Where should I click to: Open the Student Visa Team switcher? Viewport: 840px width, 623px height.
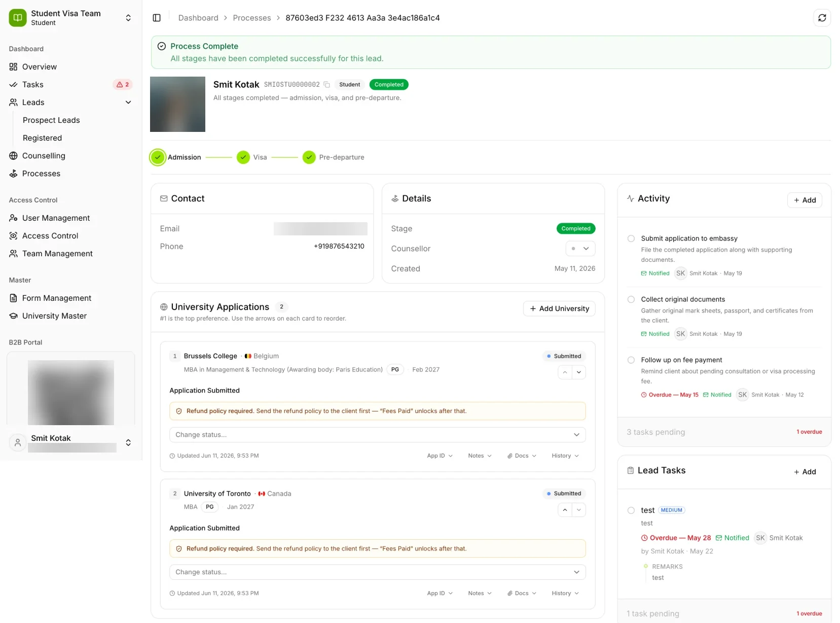click(x=128, y=18)
